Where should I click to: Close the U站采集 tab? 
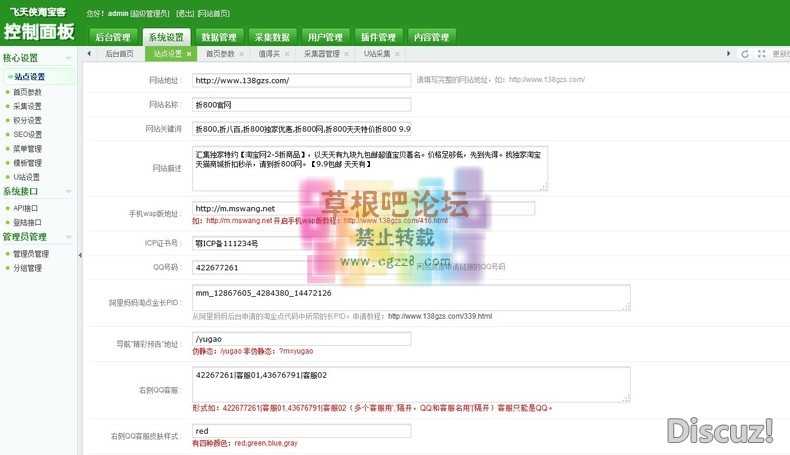pyautogui.click(x=398, y=54)
